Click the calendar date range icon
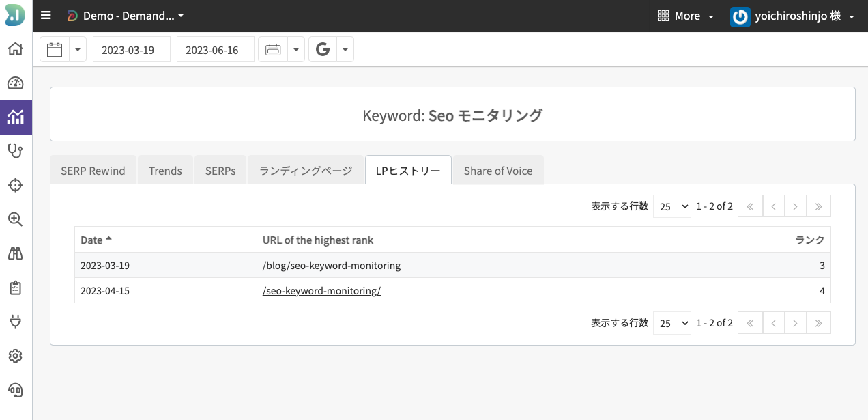 [55, 49]
